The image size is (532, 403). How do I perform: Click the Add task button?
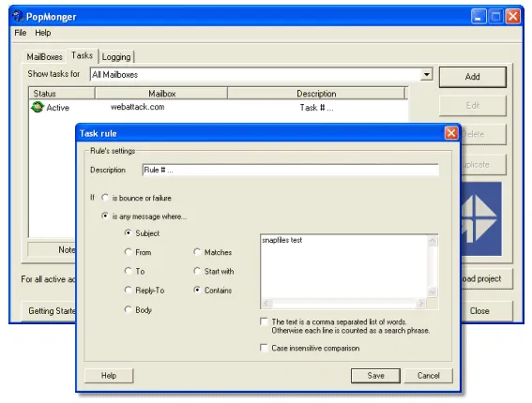[473, 77]
